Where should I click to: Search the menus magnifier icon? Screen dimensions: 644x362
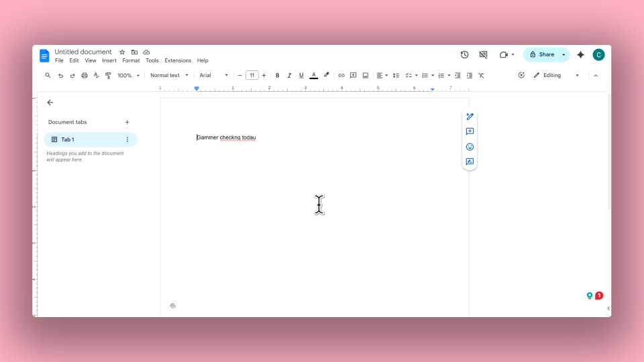48,76
